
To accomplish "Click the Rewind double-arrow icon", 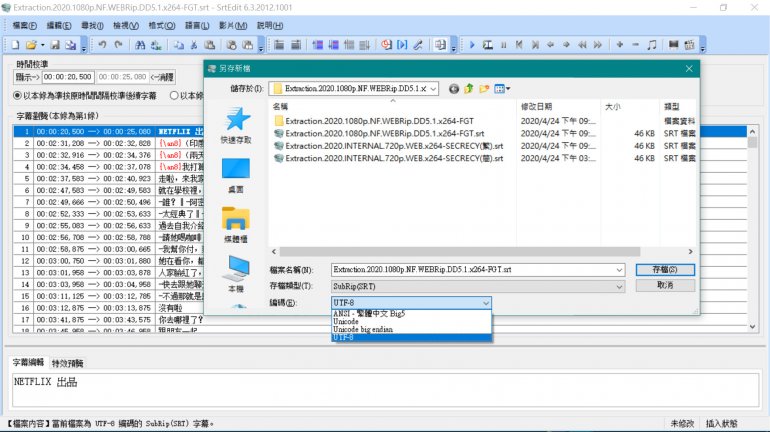I will (582, 45).
